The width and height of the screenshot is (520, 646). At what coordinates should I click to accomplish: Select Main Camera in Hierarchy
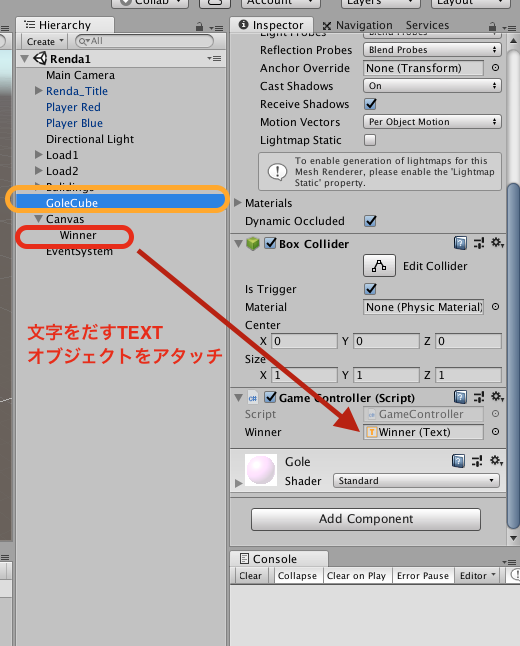tap(80, 75)
